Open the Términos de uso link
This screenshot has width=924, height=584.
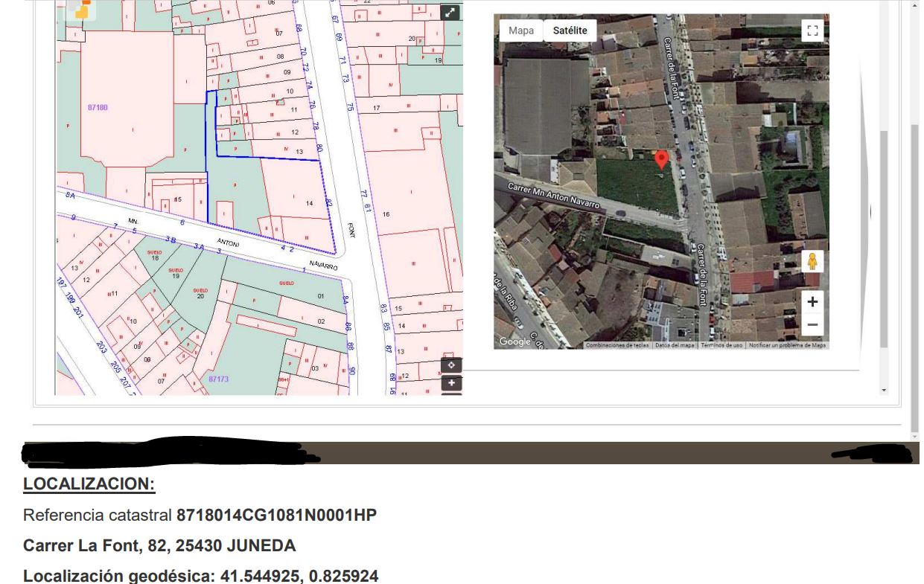click(721, 345)
